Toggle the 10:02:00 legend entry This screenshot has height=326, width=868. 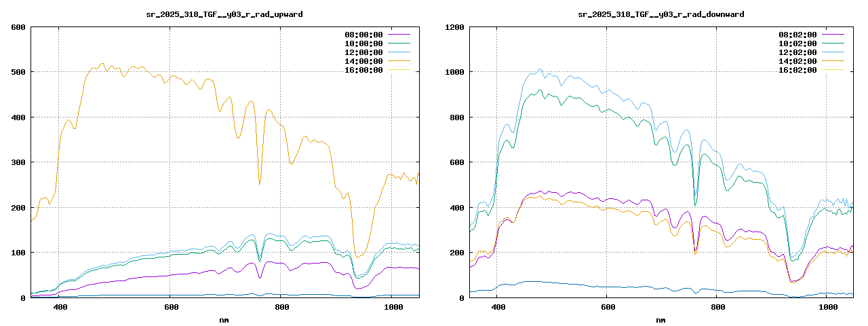(797, 43)
